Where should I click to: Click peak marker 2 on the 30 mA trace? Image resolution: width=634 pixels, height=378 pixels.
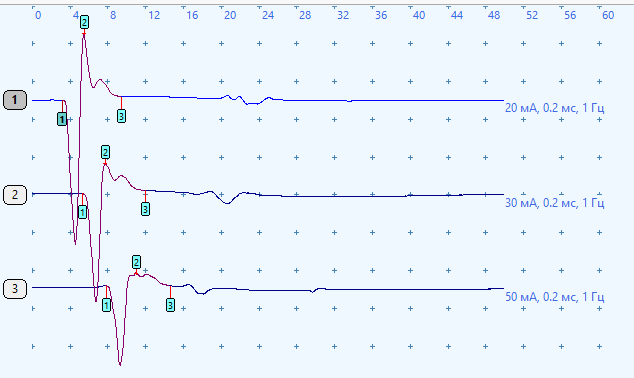[x=105, y=152]
